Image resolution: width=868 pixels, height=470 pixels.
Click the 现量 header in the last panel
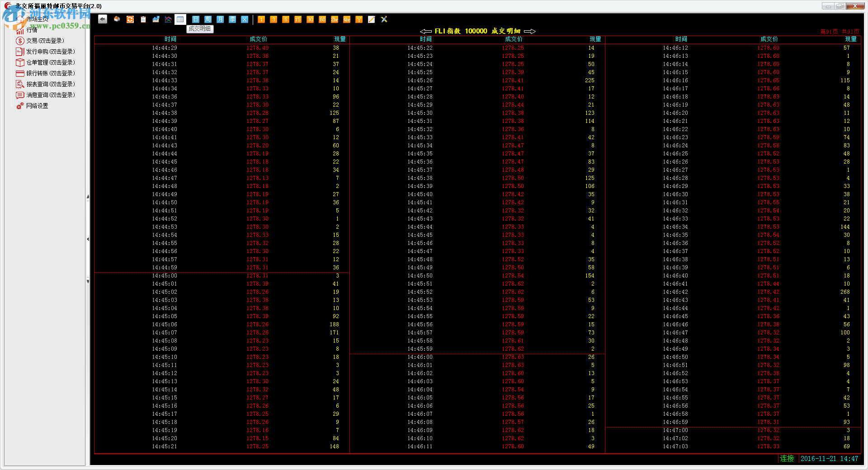click(x=851, y=39)
